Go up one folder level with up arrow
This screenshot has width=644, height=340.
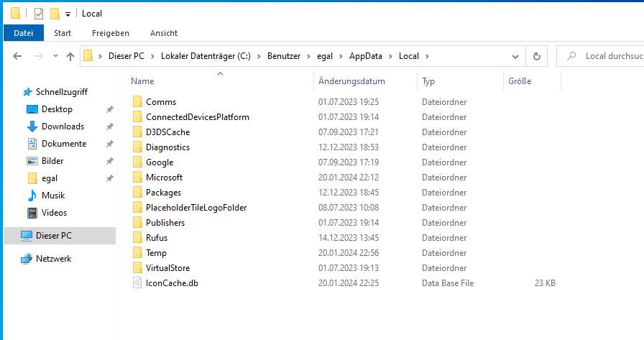70,56
